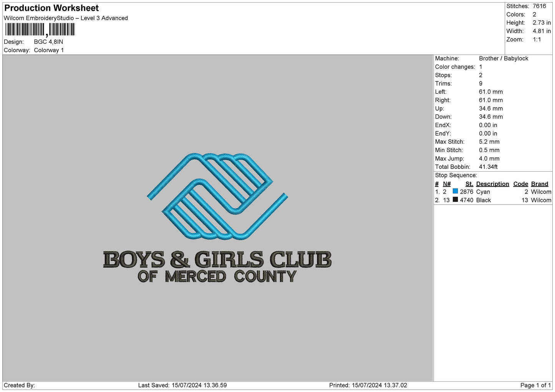Click the Width value '4.81 in'
The image size is (555, 392).
point(542,31)
